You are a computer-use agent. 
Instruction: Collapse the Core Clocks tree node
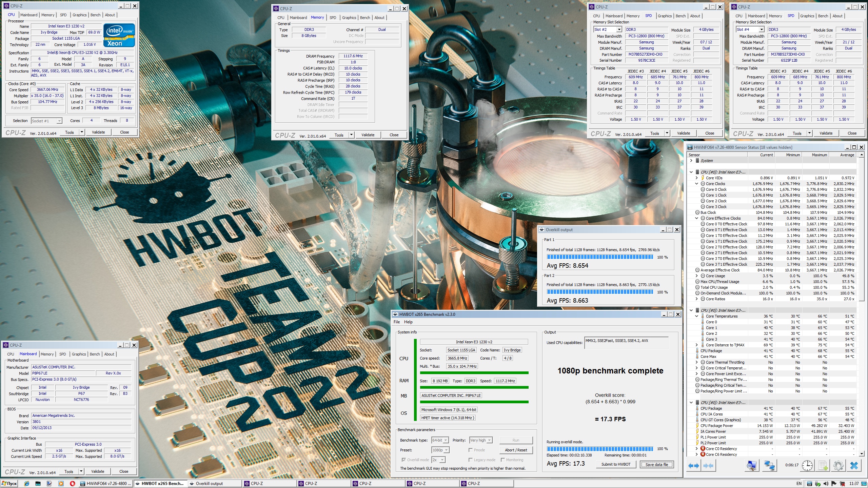coord(697,184)
